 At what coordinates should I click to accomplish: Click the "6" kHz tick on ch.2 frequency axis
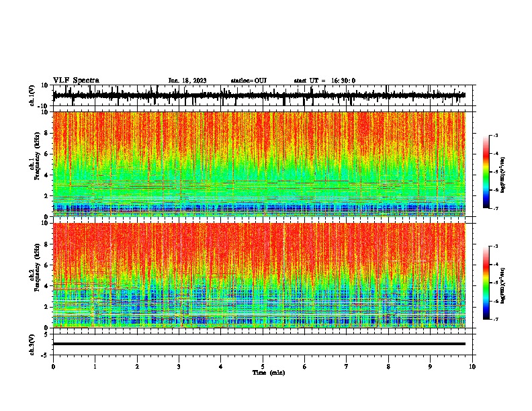(46, 265)
